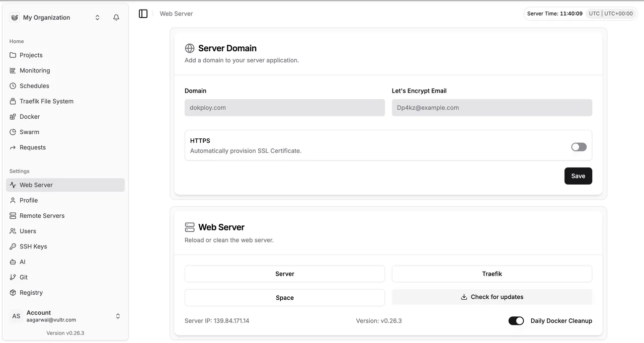Click the Requests arrow icon

[13, 147]
